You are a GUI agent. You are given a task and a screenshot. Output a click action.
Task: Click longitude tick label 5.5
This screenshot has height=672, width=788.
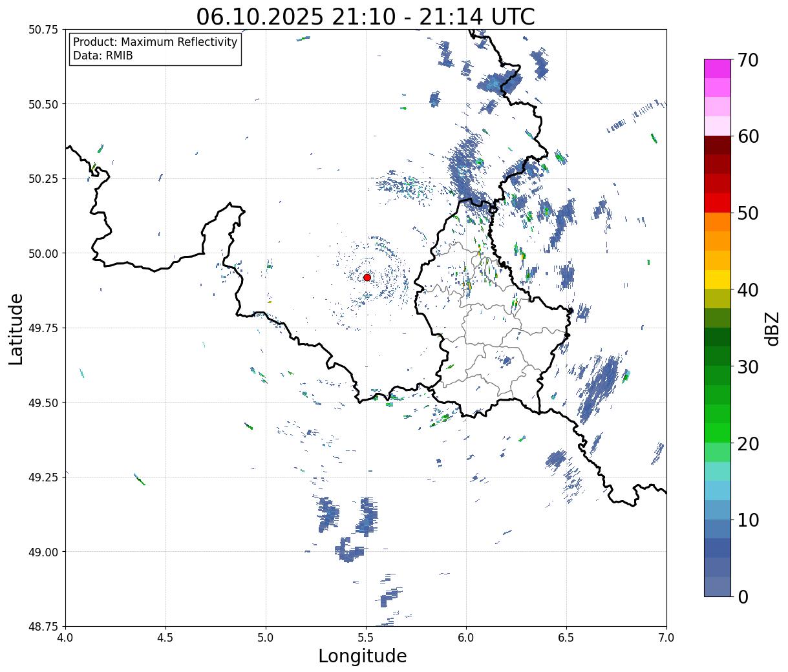click(366, 637)
